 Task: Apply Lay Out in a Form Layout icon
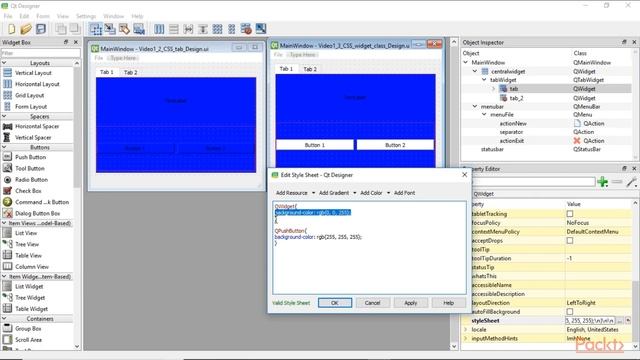pyautogui.click(x=232, y=29)
